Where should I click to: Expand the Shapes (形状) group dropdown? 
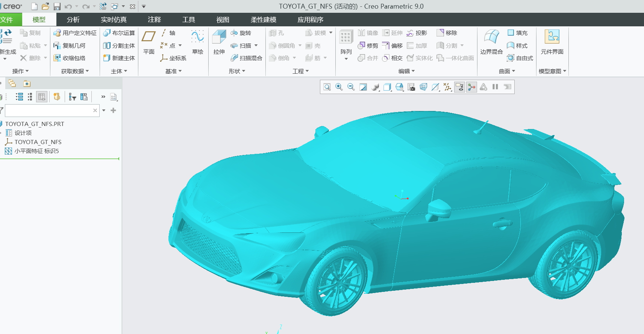[x=237, y=71]
